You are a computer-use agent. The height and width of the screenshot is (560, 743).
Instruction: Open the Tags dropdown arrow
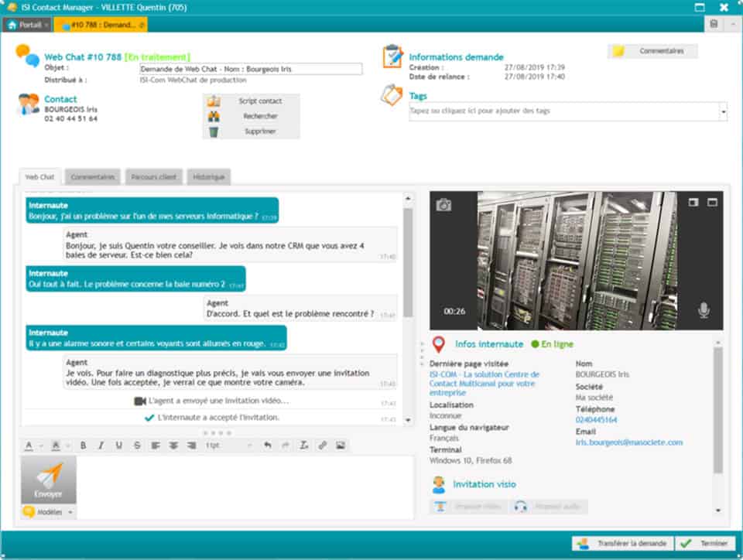pos(723,111)
